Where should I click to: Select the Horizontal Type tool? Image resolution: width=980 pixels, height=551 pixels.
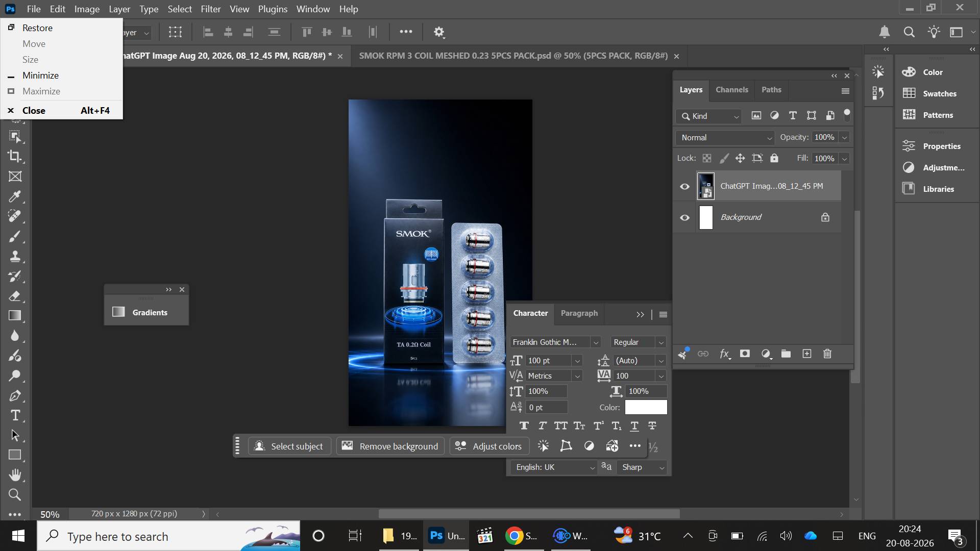[15, 415]
